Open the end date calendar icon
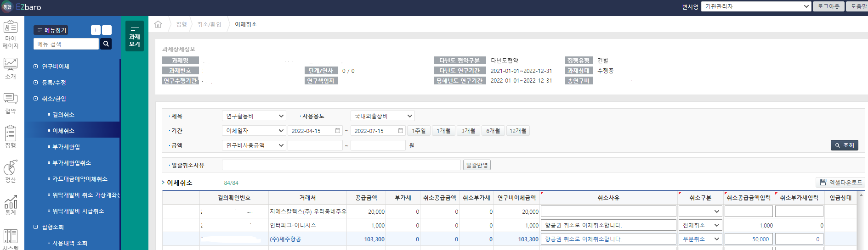Viewport: 868px width, 250px height. click(401, 131)
